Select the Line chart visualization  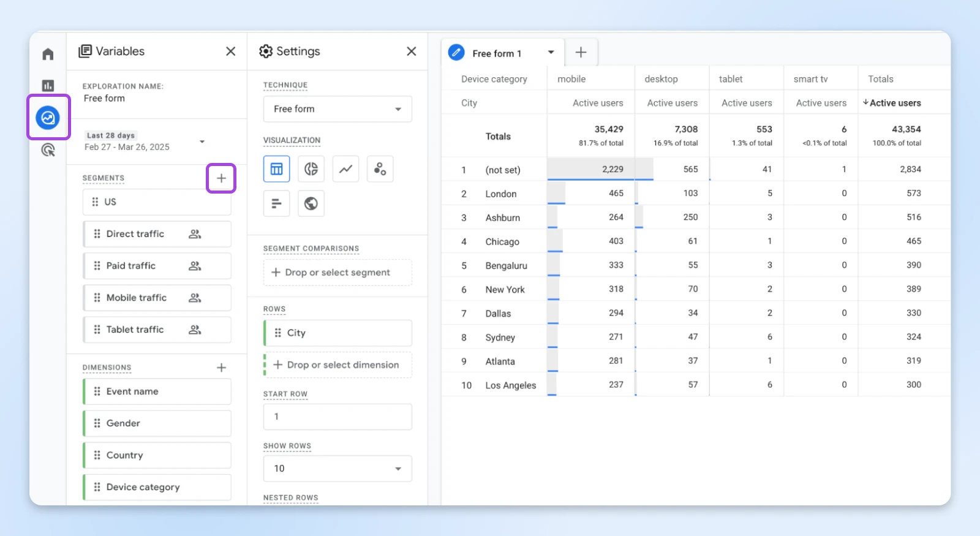pyautogui.click(x=345, y=169)
